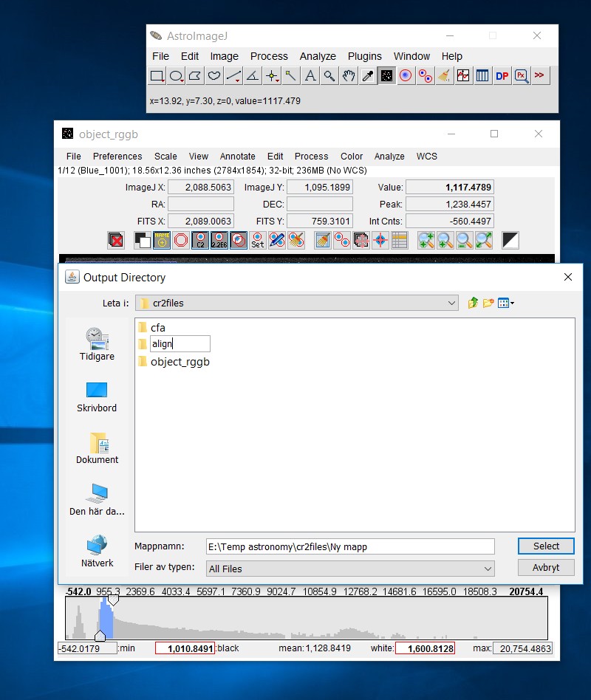591x700 pixels.
Task: Go to Nätverk network shortcut
Action: [x=97, y=552]
